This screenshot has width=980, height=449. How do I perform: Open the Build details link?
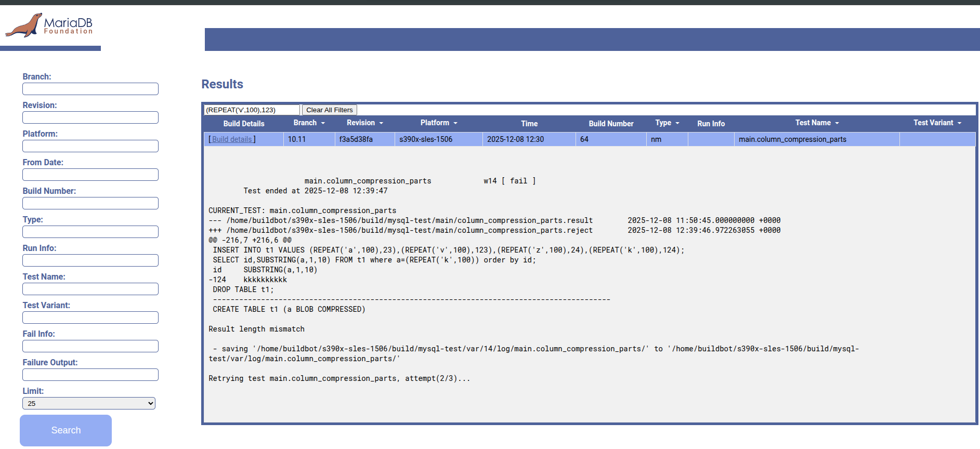point(232,139)
